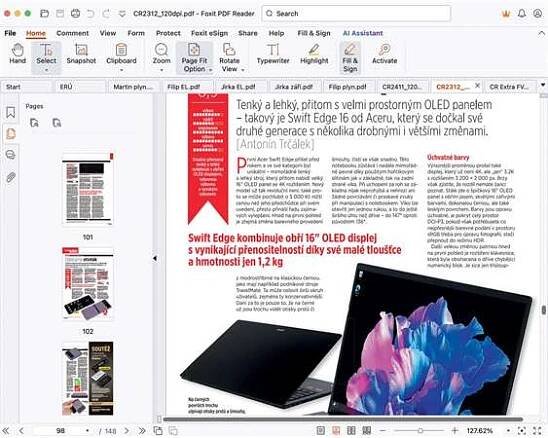Viewport: 548px width, 438px height.
Task: Zoom in with plus button
Action: tap(455, 431)
